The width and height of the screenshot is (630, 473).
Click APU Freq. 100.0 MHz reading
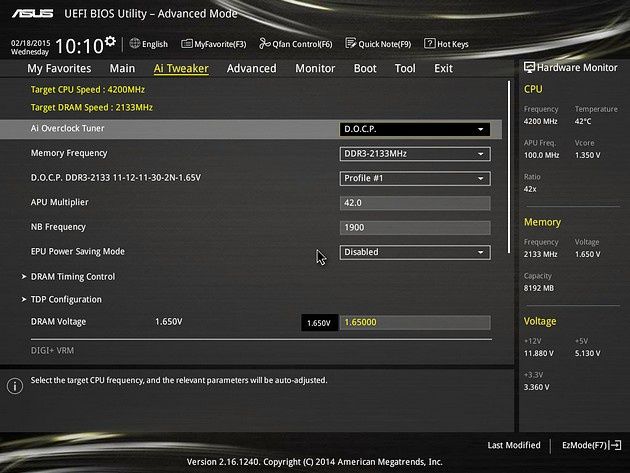tap(542, 155)
